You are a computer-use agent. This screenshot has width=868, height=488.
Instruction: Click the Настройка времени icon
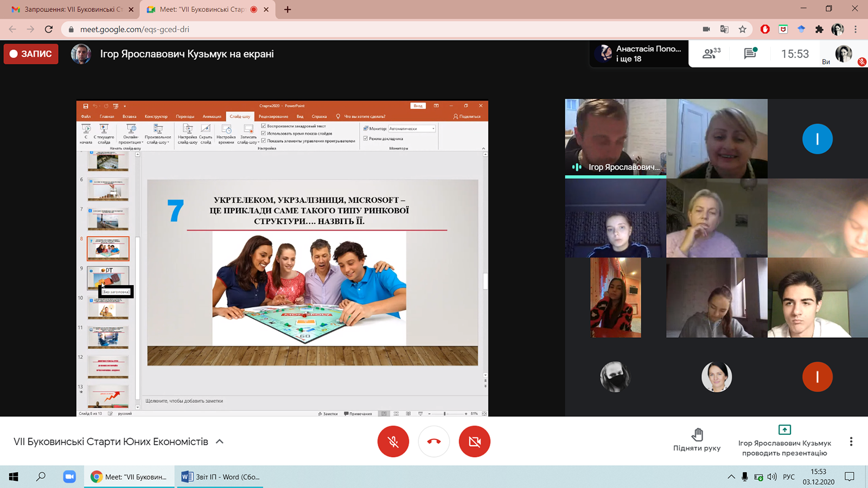tap(226, 133)
